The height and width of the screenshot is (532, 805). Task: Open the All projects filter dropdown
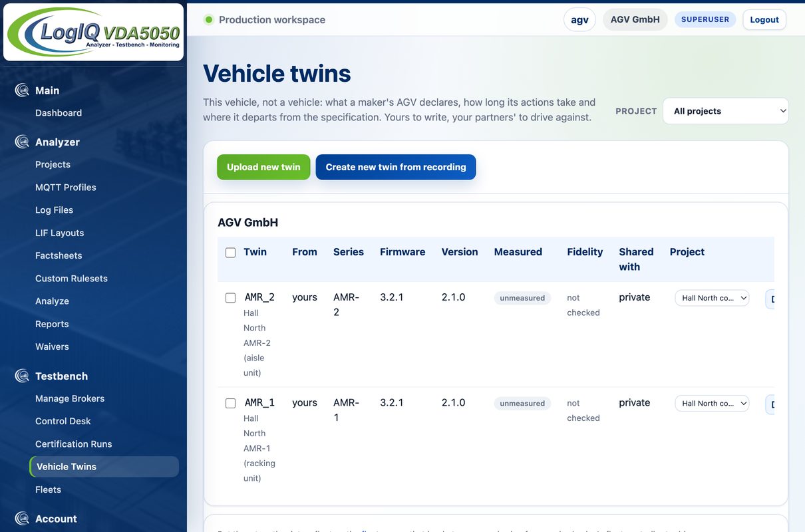click(726, 111)
